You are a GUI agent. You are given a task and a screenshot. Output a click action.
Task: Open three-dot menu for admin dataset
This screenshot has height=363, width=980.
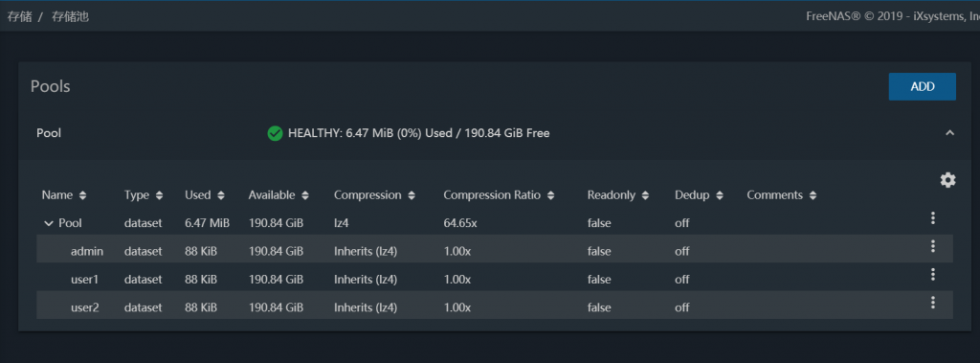coord(932,246)
